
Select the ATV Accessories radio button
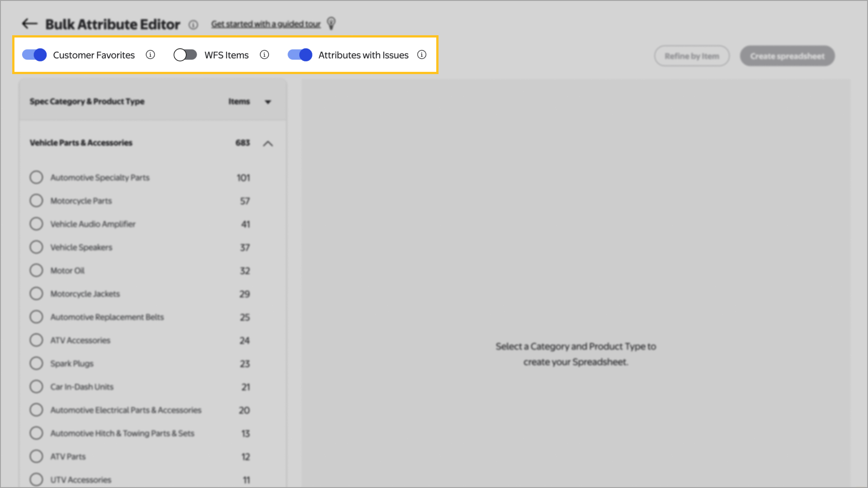pos(37,340)
